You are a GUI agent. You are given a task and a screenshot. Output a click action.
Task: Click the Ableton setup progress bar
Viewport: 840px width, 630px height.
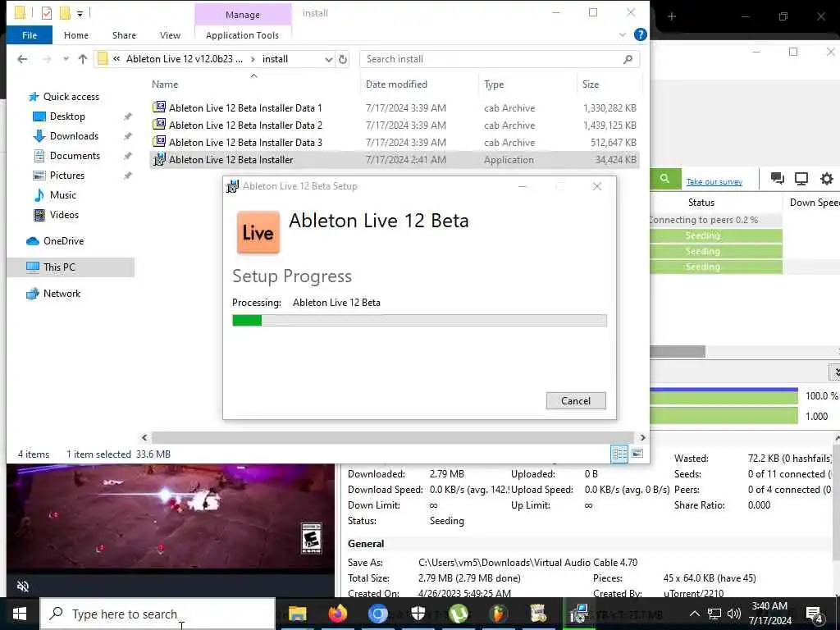pyautogui.click(x=419, y=321)
